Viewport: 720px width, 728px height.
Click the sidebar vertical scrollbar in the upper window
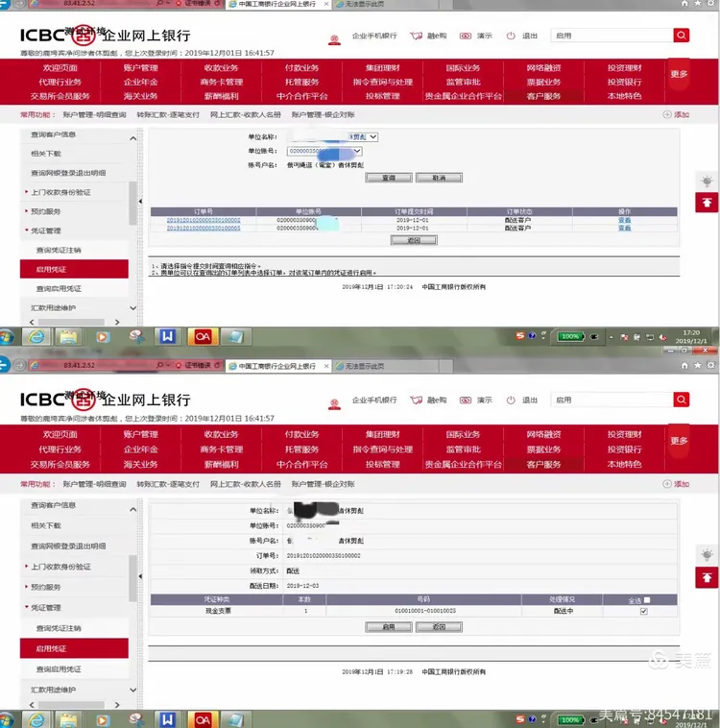pos(132,204)
